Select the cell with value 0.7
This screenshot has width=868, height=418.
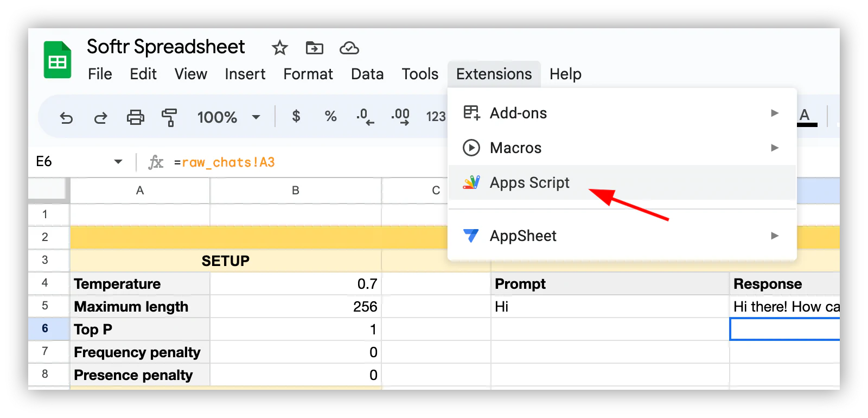(296, 283)
